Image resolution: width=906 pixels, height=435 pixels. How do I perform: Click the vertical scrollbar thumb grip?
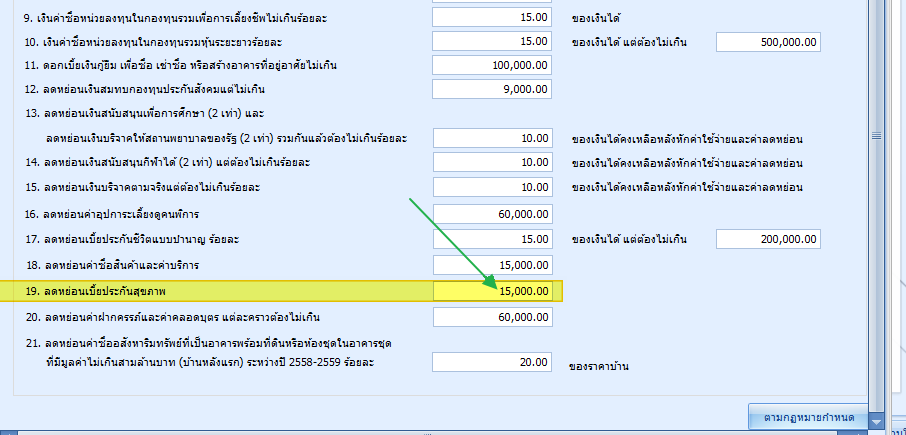click(877, 136)
